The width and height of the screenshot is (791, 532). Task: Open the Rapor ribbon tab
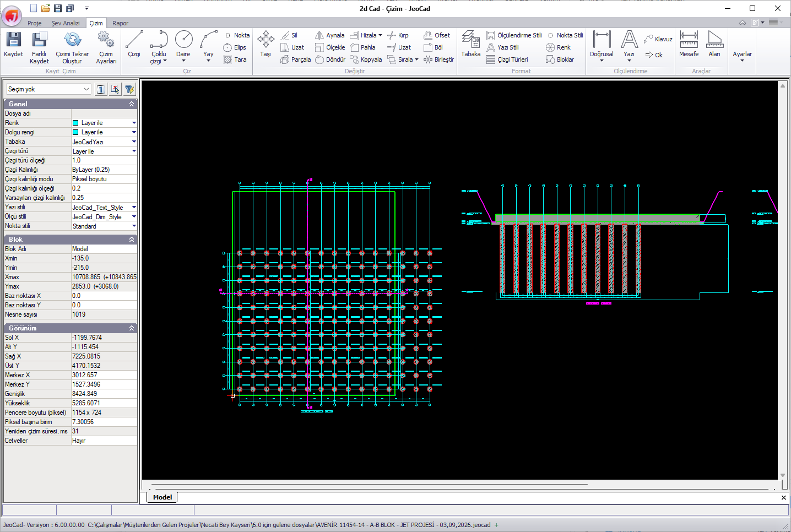click(120, 23)
